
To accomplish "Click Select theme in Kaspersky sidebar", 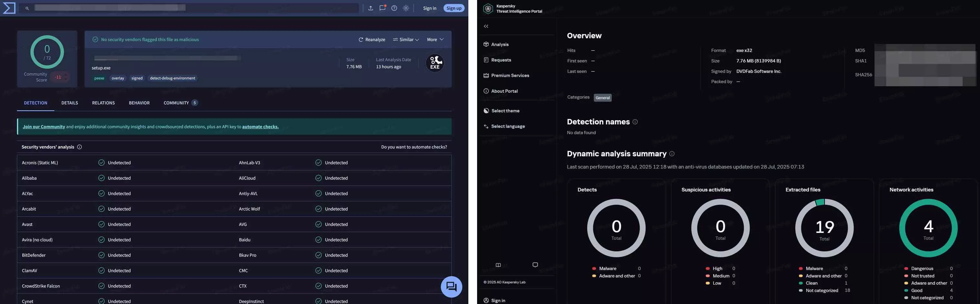I will [501, 111].
